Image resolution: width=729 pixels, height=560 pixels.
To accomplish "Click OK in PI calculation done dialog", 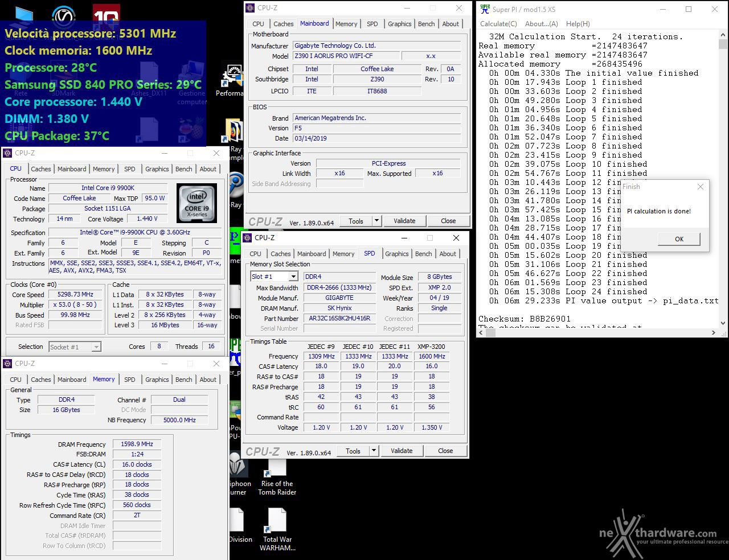I will pos(679,239).
